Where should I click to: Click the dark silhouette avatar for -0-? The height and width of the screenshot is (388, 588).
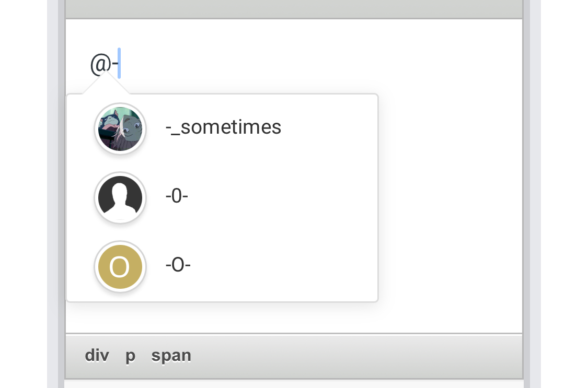(x=120, y=198)
